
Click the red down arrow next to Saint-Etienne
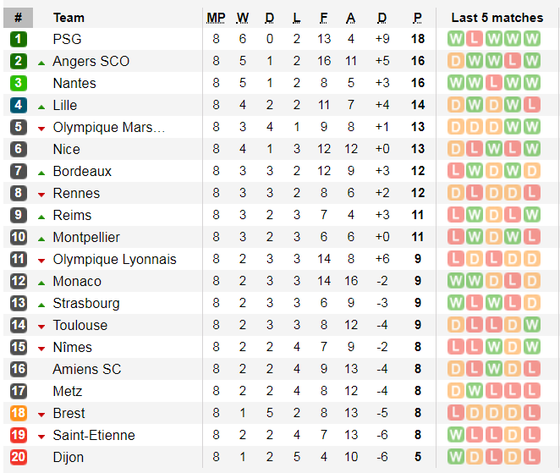pos(41,437)
